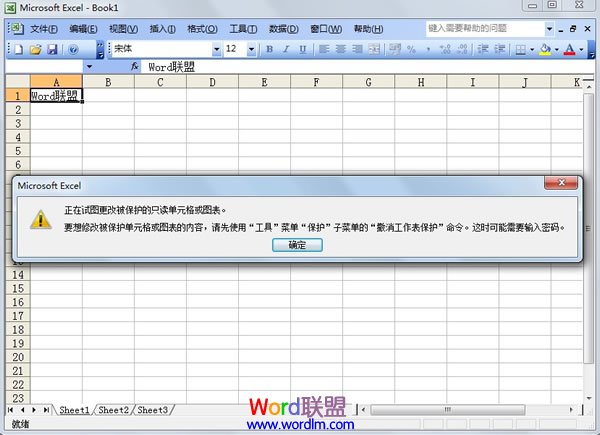Click the Excel workbook icon in menu bar
The image size is (600, 435).
(x=16, y=29)
